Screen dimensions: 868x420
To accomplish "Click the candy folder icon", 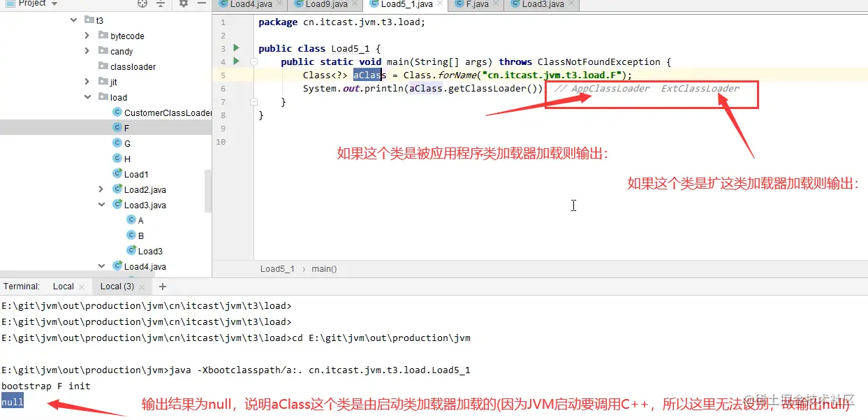I will (103, 51).
